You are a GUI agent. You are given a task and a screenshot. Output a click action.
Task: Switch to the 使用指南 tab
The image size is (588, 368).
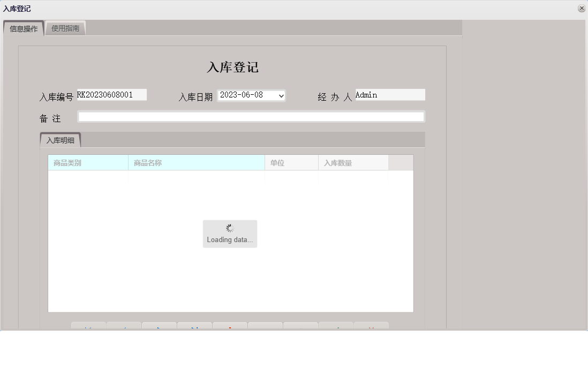coord(65,28)
